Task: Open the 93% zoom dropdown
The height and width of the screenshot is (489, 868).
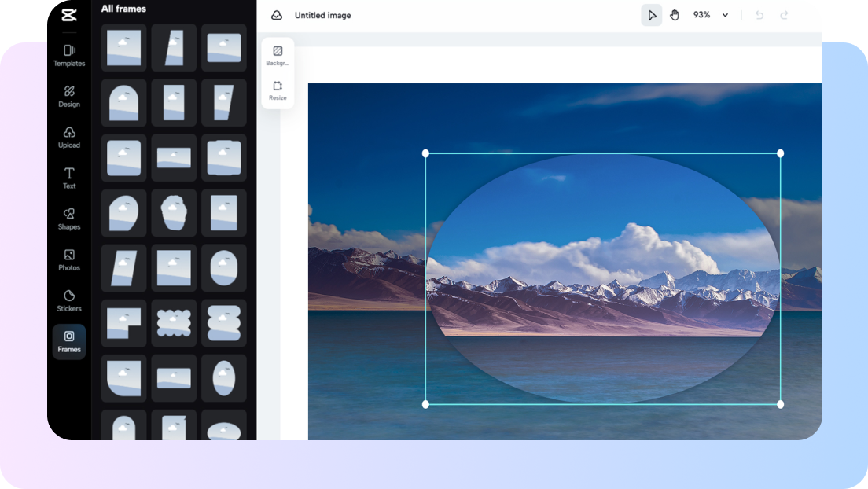Action: (x=711, y=15)
